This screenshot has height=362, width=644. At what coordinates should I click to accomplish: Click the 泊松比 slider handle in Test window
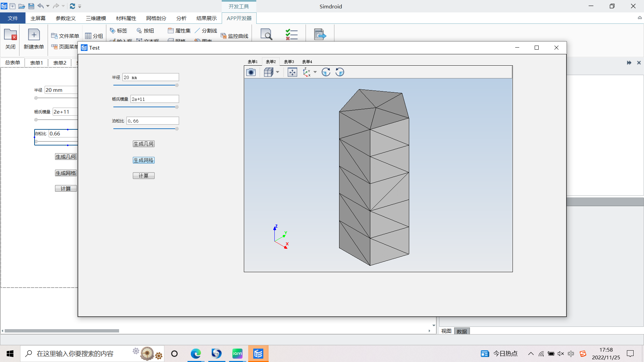(177, 129)
